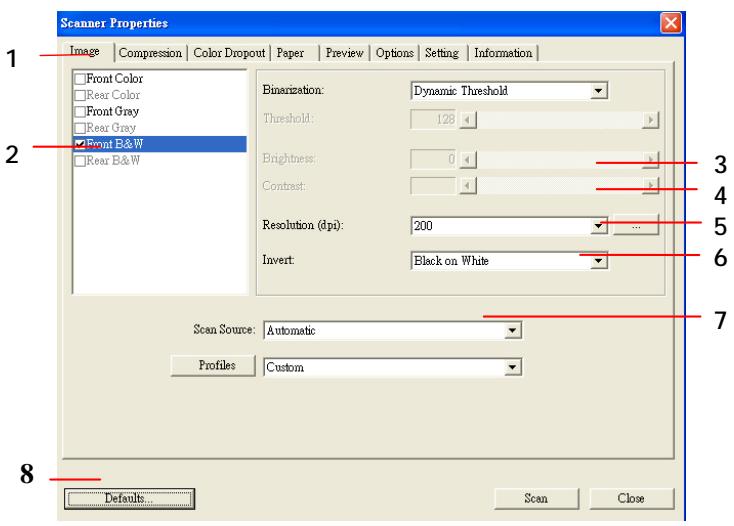The height and width of the screenshot is (526, 734).
Task: Enable the Front Color checkbox
Action: click(80, 79)
